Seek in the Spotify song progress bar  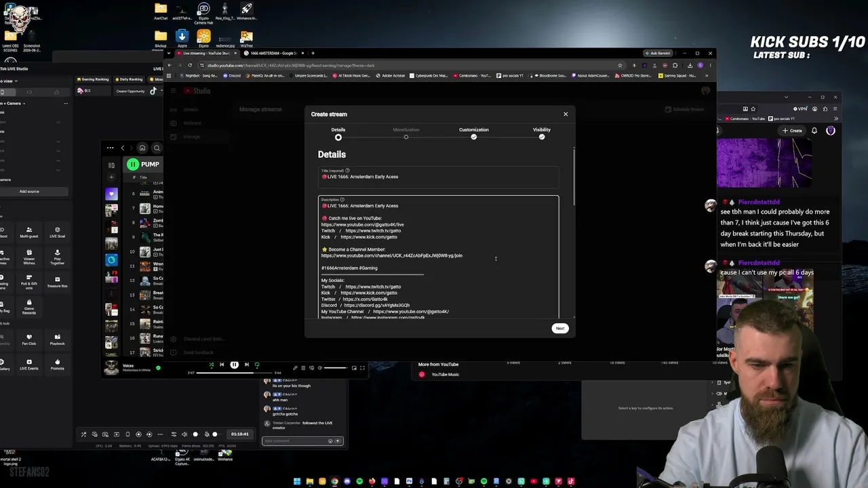(x=234, y=373)
